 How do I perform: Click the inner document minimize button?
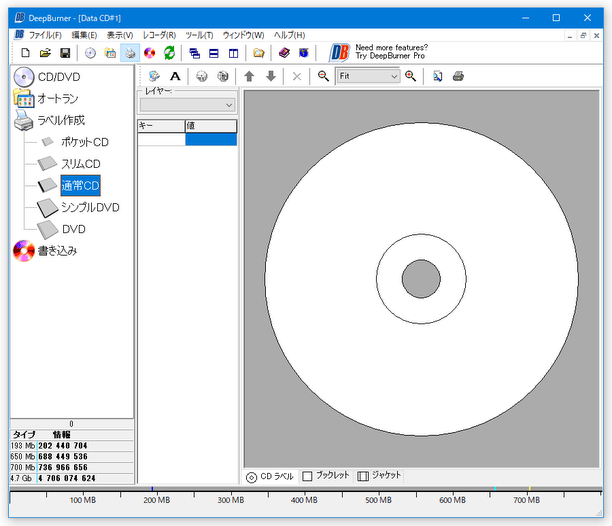click(570, 36)
